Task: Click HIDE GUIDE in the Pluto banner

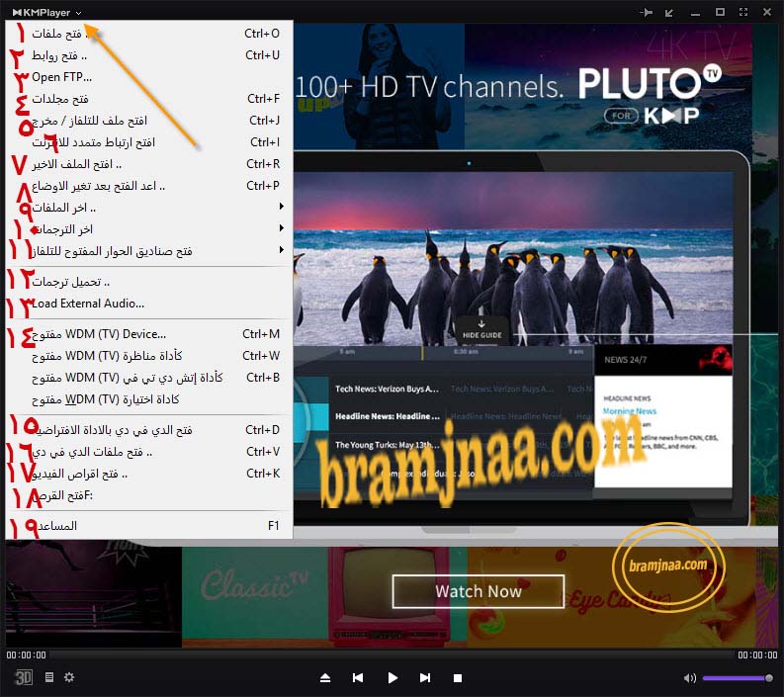Action: pyautogui.click(x=481, y=330)
